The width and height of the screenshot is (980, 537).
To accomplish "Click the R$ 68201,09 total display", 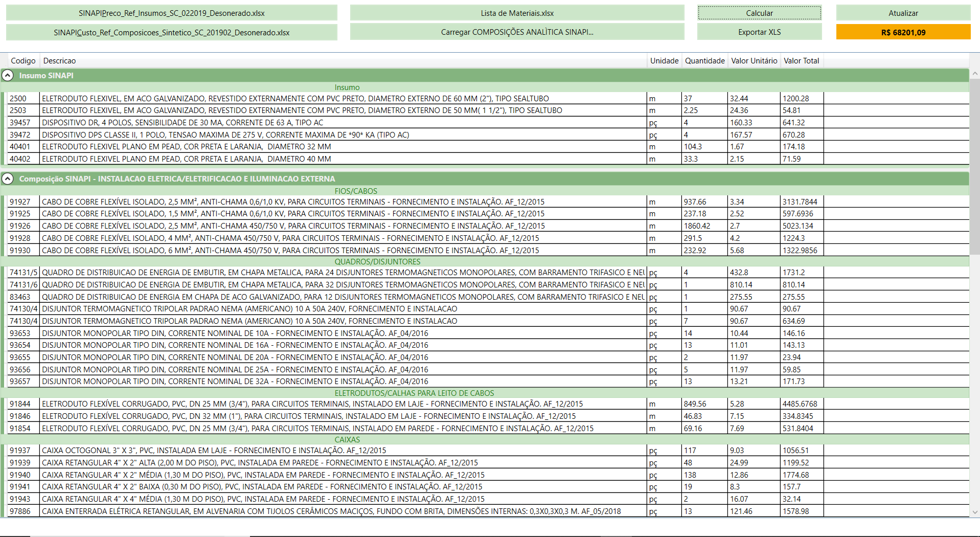I will (x=903, y=32).
